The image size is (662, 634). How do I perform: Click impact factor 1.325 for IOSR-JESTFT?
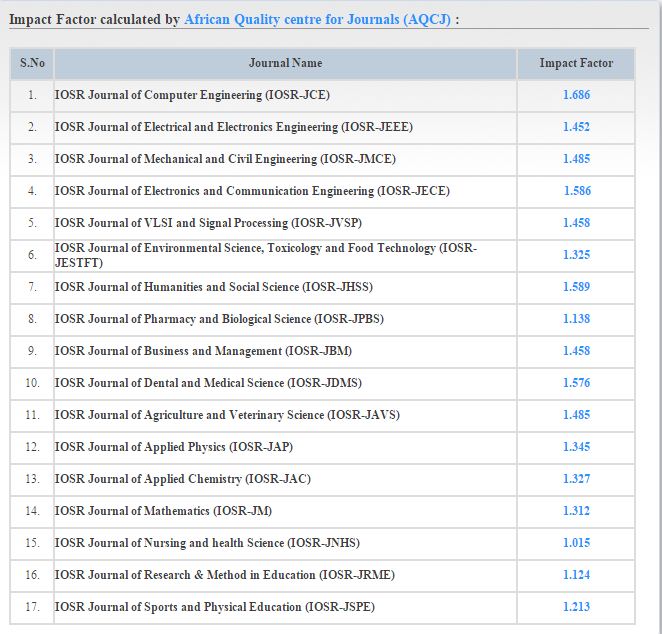[x=576, y=255]
